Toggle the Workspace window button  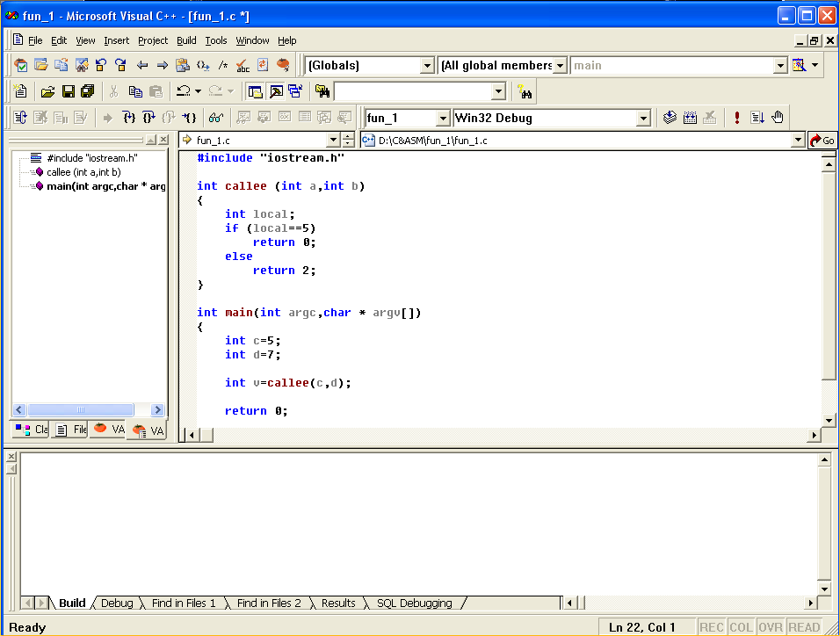coord(255,91)
